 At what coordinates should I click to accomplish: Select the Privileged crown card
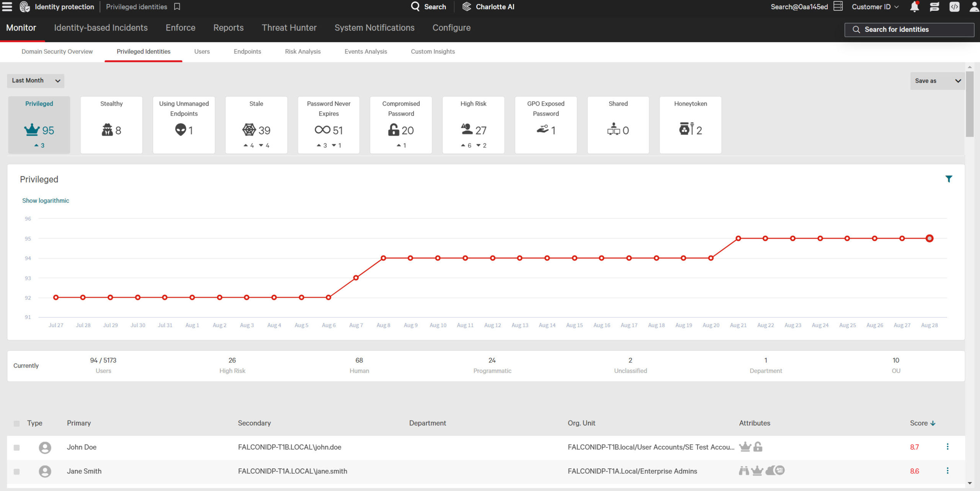(39, 125)
